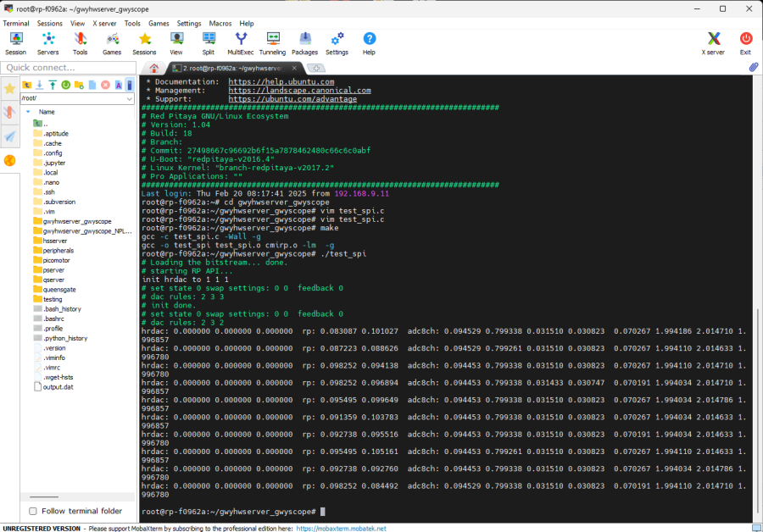Image resolution: width=763 pixels, height=532 pixels.
Task: Click the upload file arrow icon
Action: [x=53, y=85]
